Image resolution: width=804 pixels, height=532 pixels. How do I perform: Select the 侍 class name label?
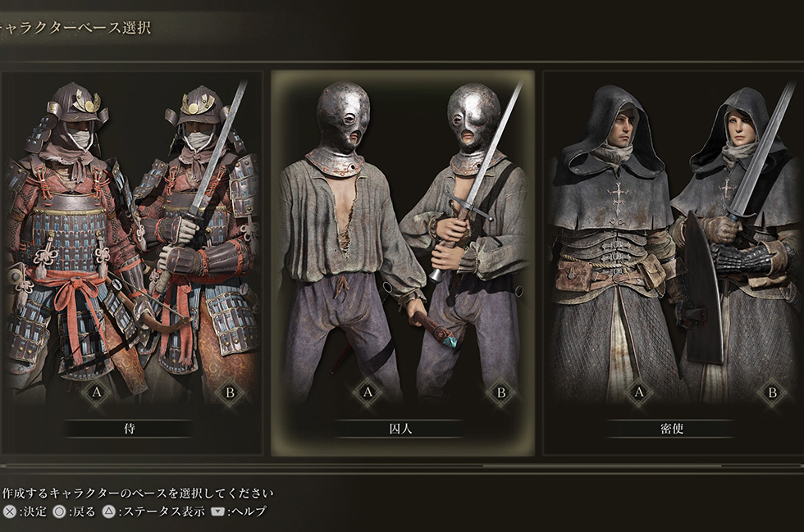pos(130,429)
